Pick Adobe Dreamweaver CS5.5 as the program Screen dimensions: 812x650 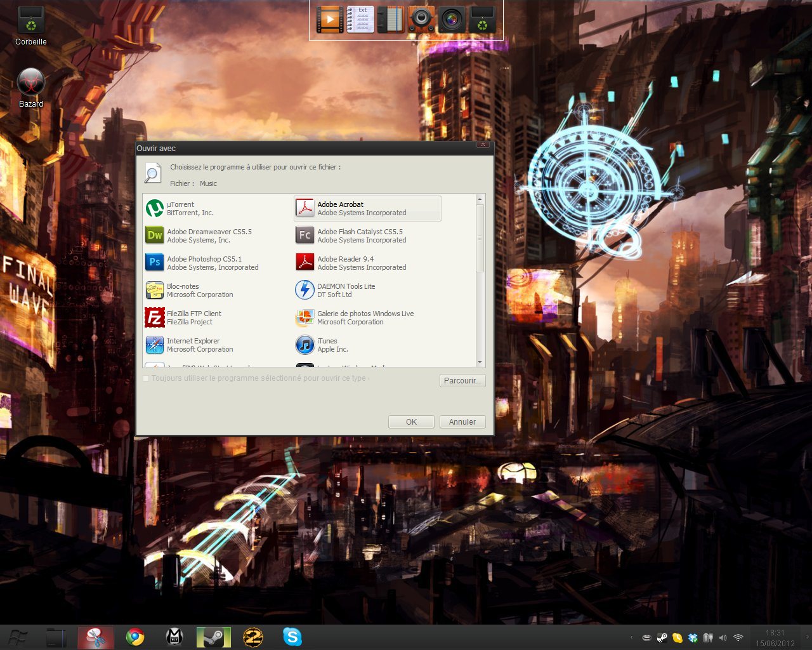209,235
